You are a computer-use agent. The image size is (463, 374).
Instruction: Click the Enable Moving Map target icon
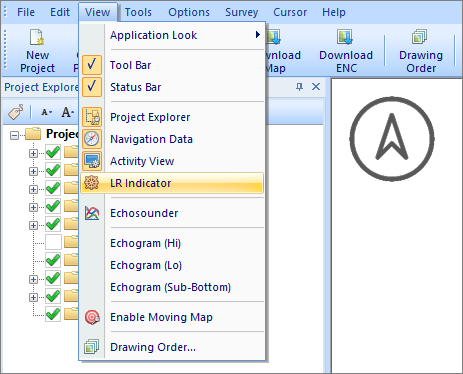92,317
